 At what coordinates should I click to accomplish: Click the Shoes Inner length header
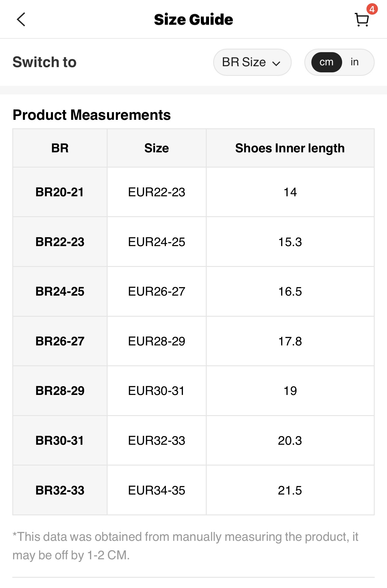point(290,148)
